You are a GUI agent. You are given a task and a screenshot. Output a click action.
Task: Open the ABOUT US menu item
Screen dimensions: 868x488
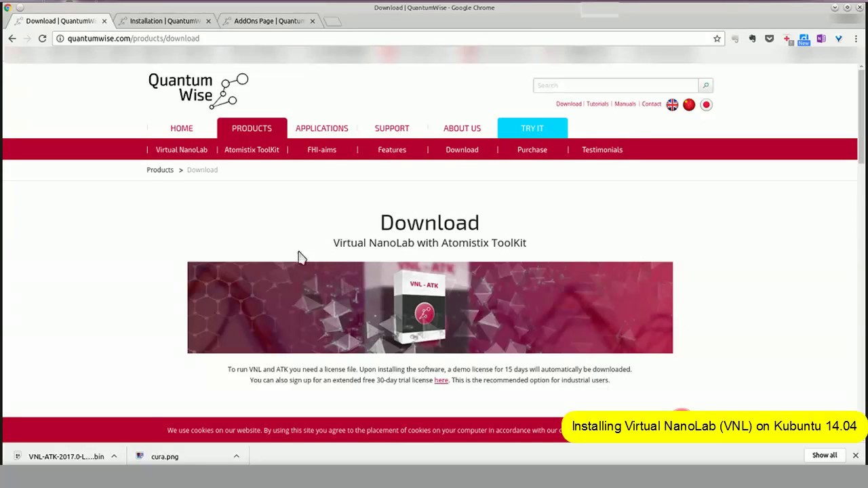(x=462, y=128)
